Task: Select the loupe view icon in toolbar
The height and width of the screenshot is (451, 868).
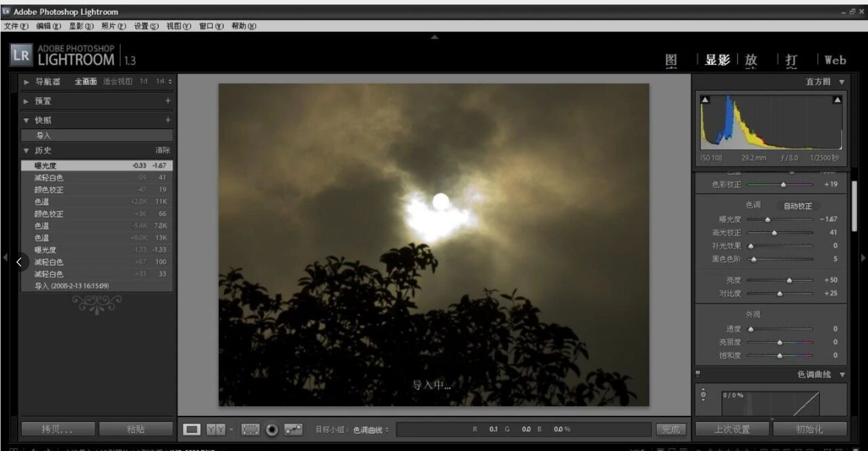Action: pos(192,429)
